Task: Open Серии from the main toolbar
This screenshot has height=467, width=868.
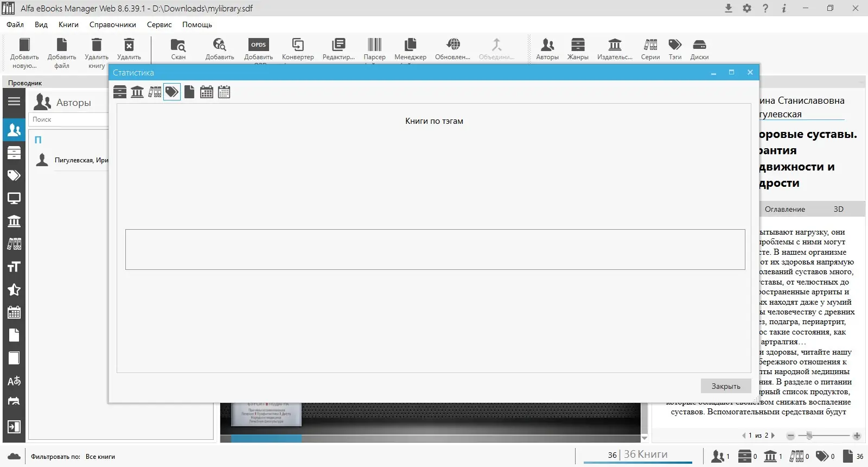Action: [x=650, y=49]
